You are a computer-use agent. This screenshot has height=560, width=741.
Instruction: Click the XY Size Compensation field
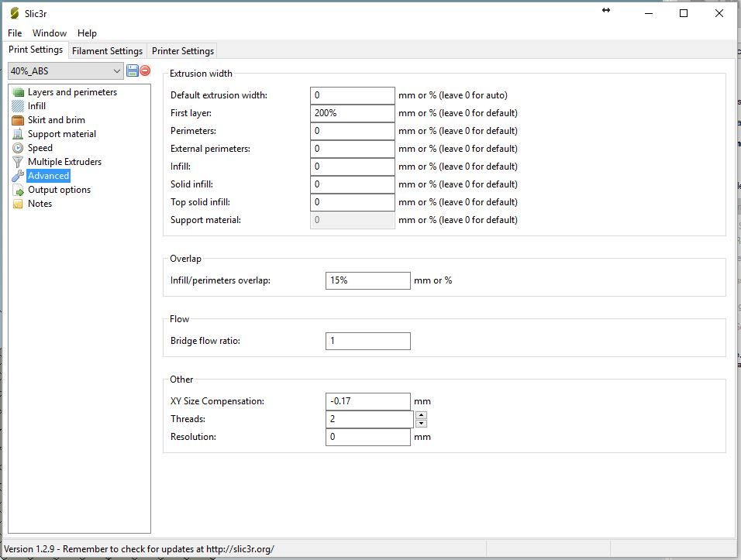(368, 401)
